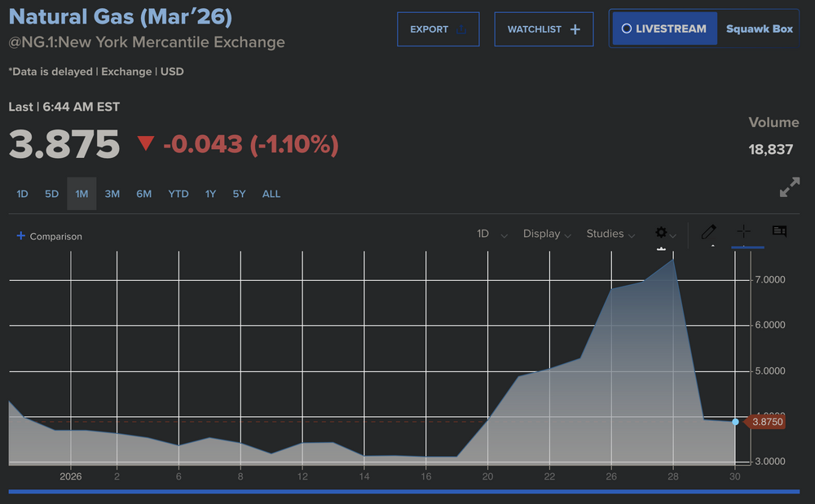
Task: Click the blue range bar under chart
Action: coord(403,491)
